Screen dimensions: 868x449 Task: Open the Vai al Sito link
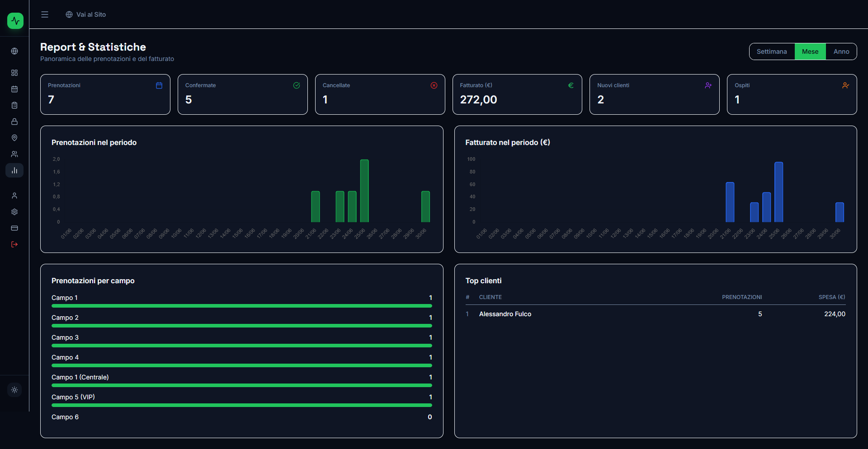click(86, 14)
